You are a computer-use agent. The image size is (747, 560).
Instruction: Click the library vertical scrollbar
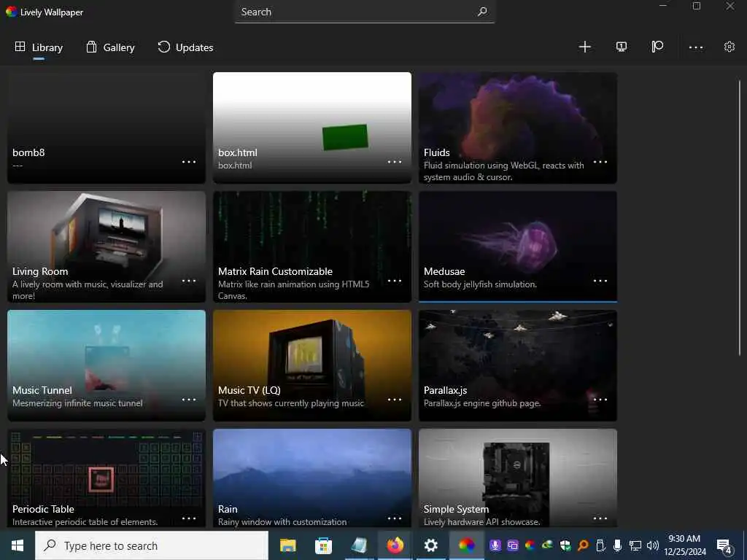pyautogui.click(x=740, y=217)
